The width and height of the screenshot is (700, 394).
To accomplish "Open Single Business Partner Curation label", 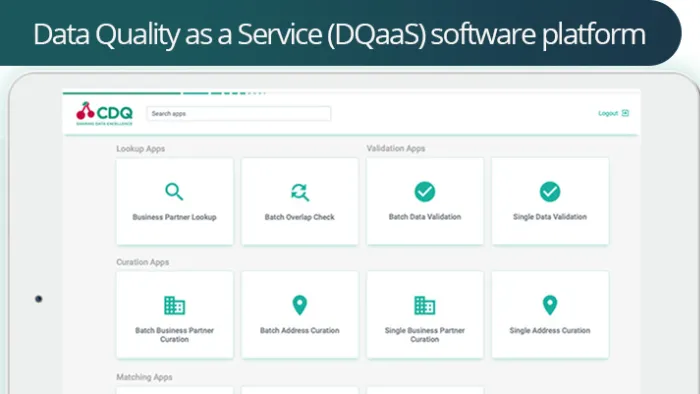I will pos(425,335).
